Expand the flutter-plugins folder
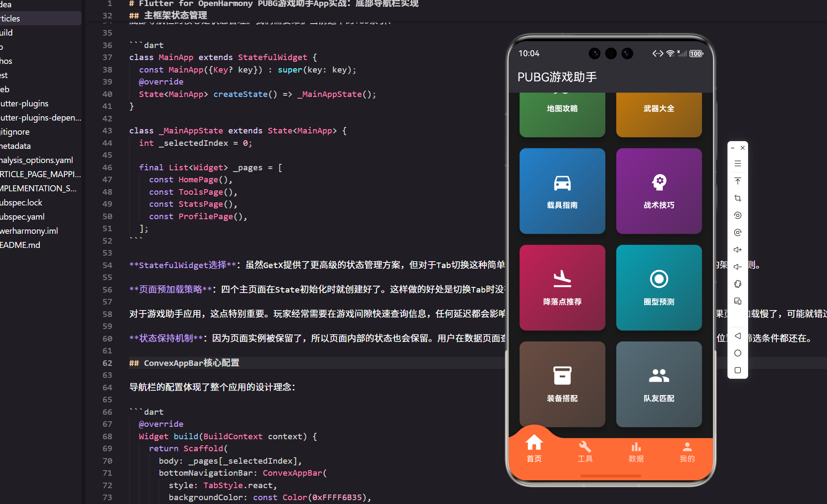 pyautogui.click(x=24, y=103)
